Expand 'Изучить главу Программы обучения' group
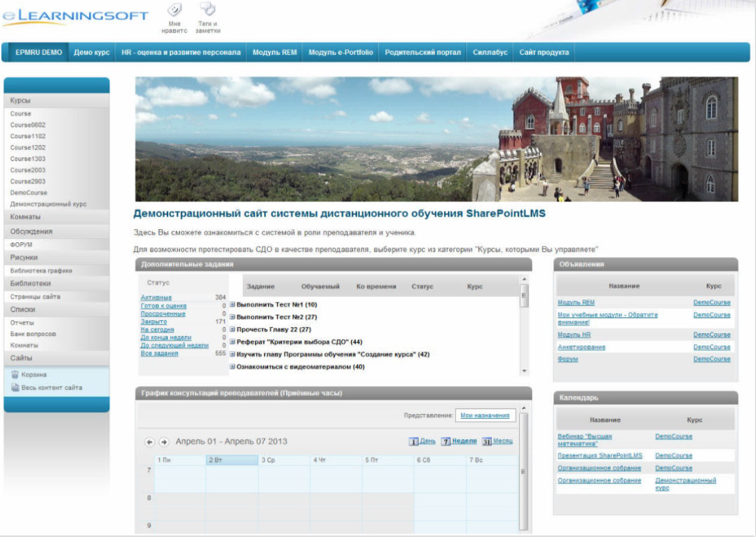Viewport: 756px width, 537px height. click(x=233, y=354)
